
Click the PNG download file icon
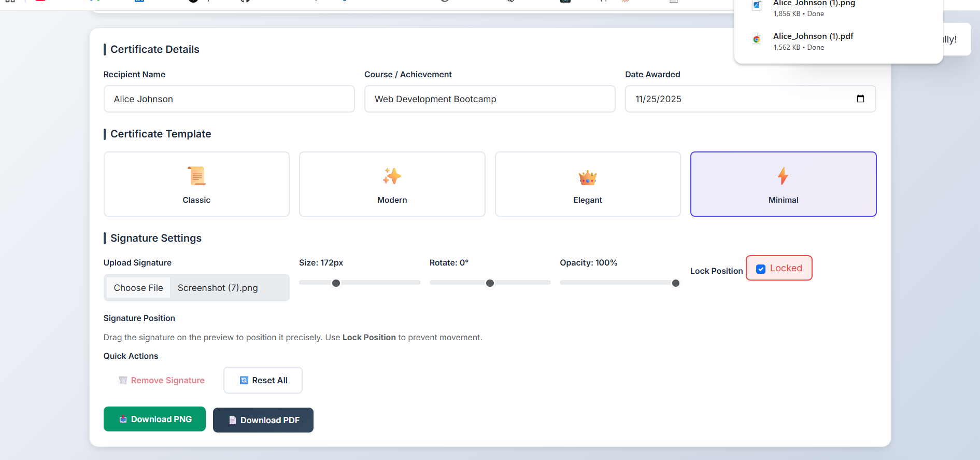coord(757,5)
